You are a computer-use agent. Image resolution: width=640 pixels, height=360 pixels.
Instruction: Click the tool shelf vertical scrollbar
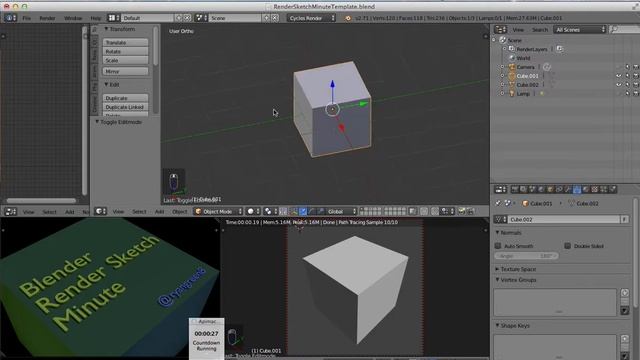click(x=156, y=45)
